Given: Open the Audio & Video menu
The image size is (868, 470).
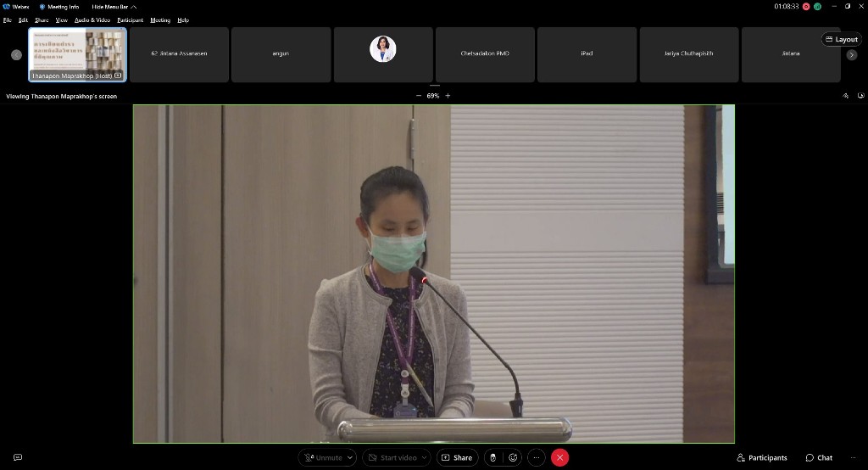Looking at the screenshot, I should 92,20.
